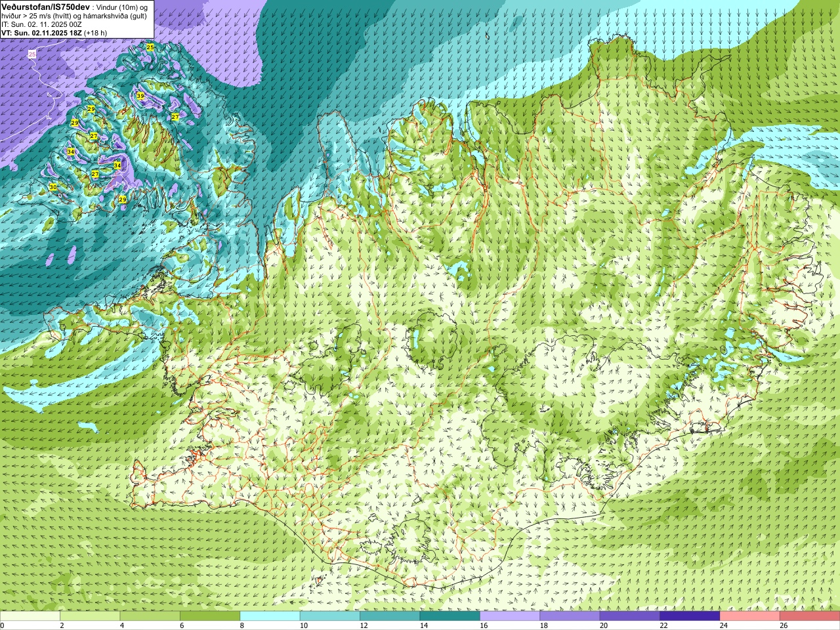Click the yellow "39" peak gust marker
This screenshot has height=630, width=840.
(x=140, y=96)
